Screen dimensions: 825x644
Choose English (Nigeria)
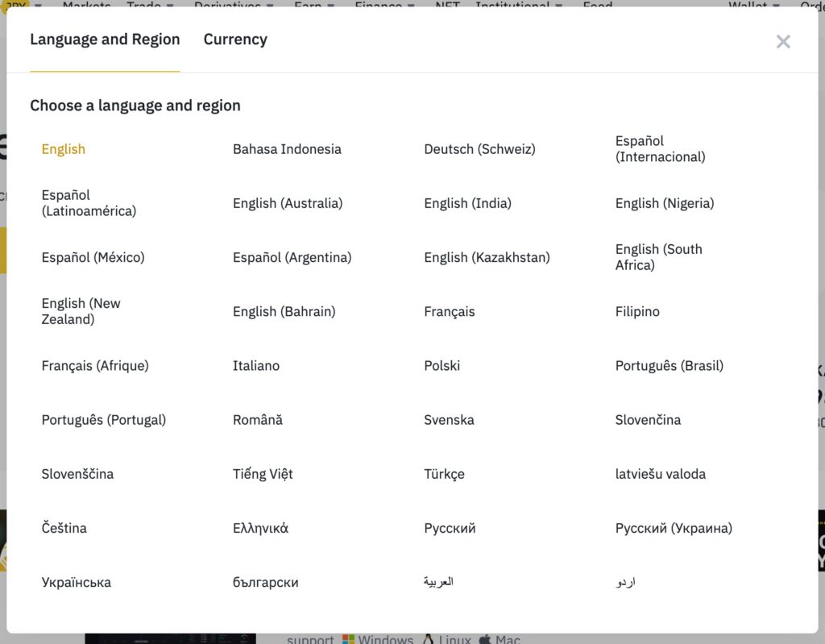click(665, 203)
